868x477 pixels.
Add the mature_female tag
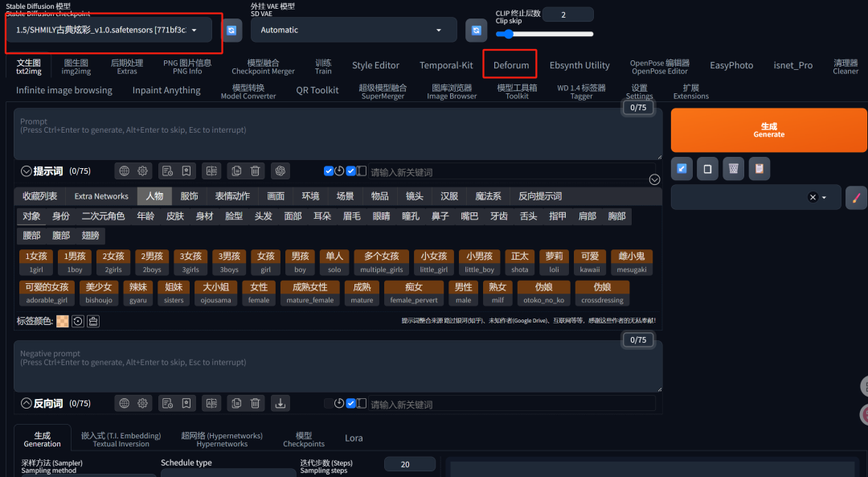(310, 293)
